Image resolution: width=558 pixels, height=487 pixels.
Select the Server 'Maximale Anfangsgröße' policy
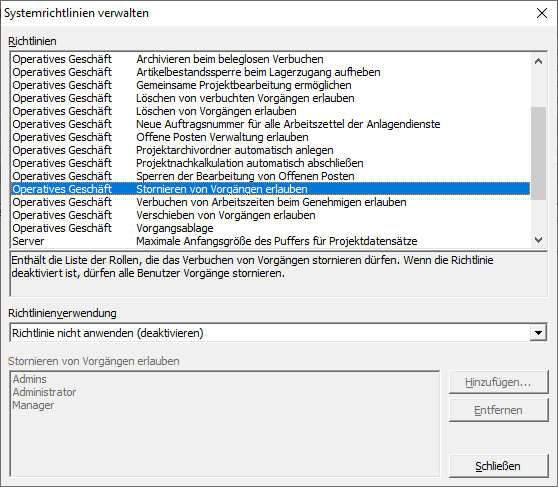pos(270,241)
